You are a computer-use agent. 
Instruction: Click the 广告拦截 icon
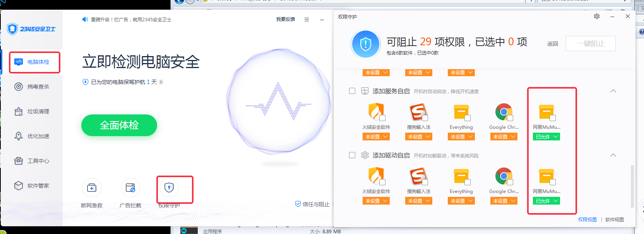(130, 188)
